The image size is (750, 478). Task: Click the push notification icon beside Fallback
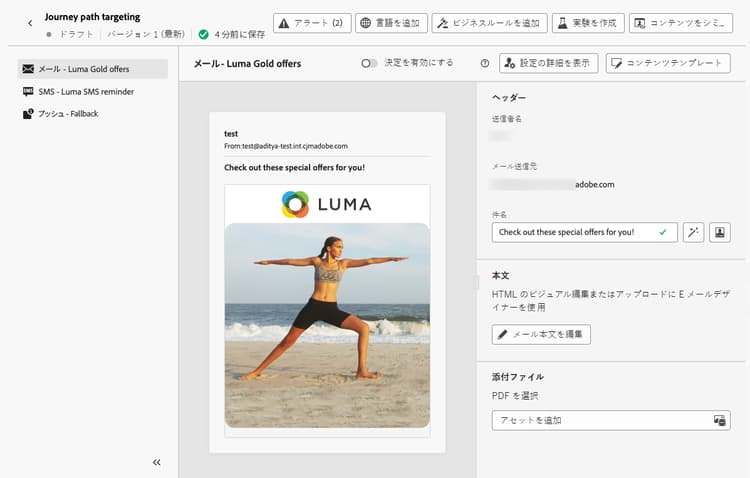click(28, 114)
